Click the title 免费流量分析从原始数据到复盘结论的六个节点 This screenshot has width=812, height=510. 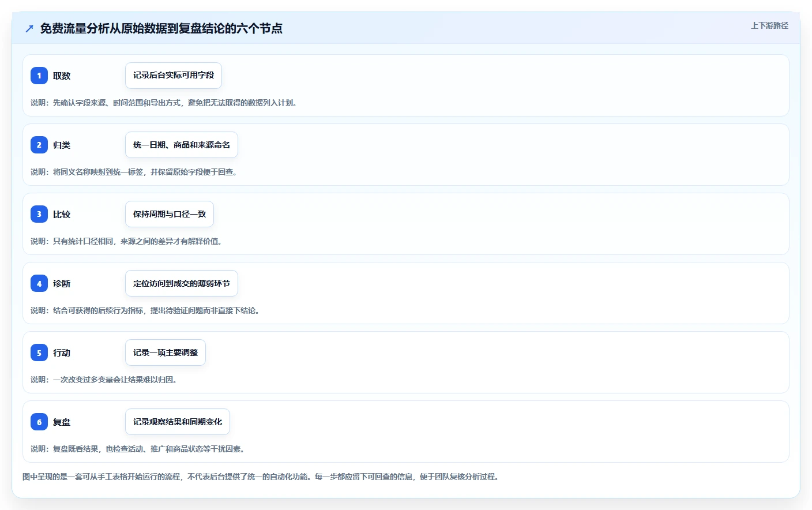coord(161,28)
